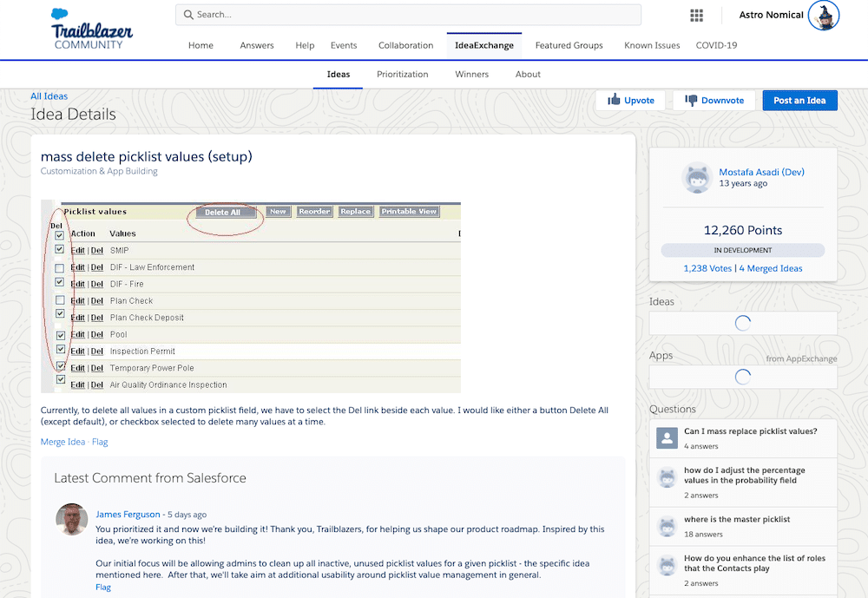Viewport: 868px width, 598px height.
Task: Click the All Ideas breadcrumb link
Action: coord(49,96)
